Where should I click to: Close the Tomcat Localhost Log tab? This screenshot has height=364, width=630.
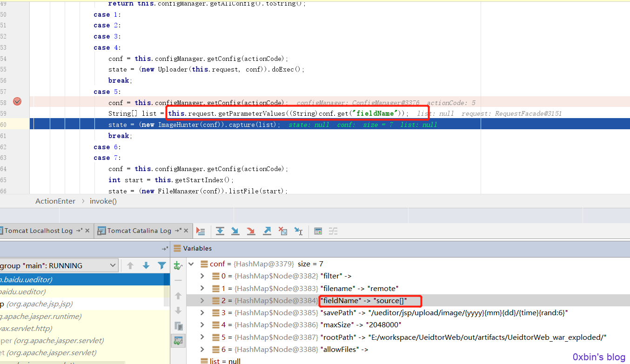[x=87, y=231]
